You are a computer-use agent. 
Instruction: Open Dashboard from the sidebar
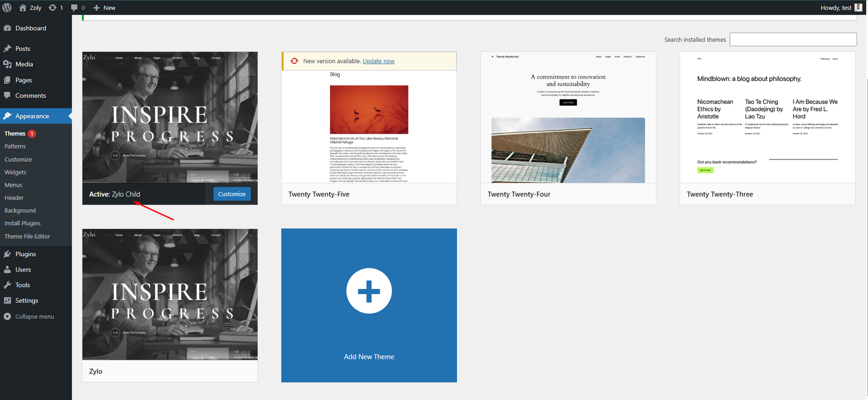tap(30, 28)
